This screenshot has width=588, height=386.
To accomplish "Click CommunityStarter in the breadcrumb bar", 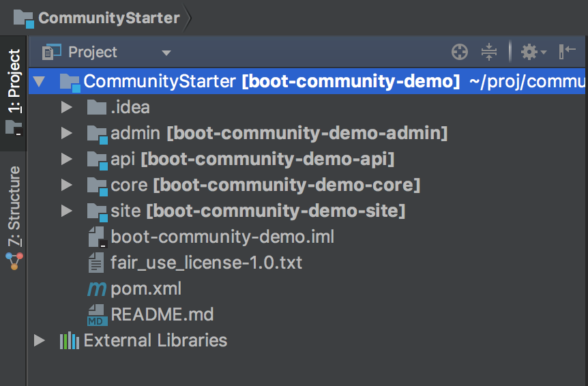I will pyautogui.click(x=108, y=18).
